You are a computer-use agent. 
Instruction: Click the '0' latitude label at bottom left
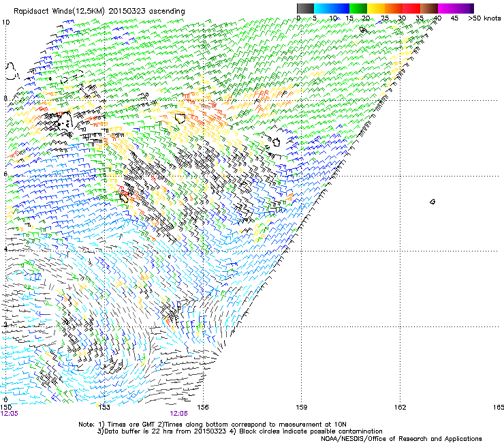5,400
